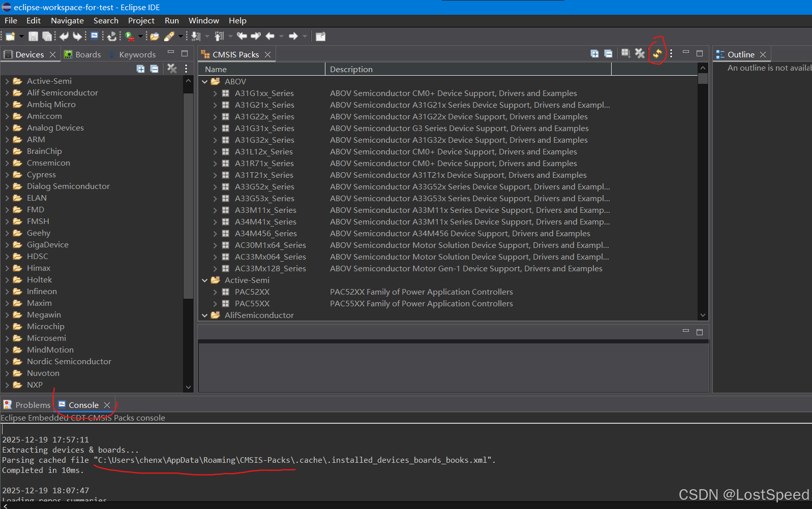Image resolution: width=812 pixels, height=509 pixels.
Task: Click the Description column header
Action: click(468, 69)
